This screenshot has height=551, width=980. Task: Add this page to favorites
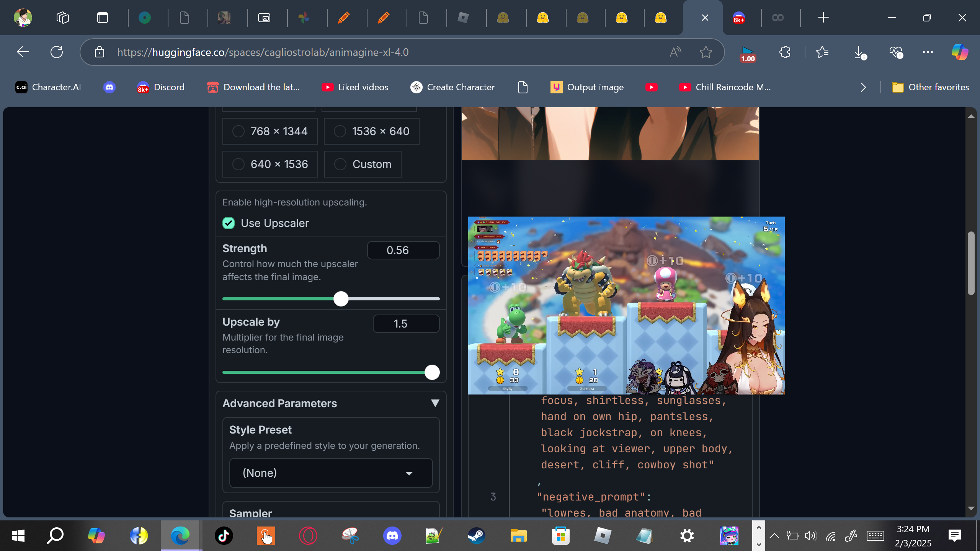[706, 52]
